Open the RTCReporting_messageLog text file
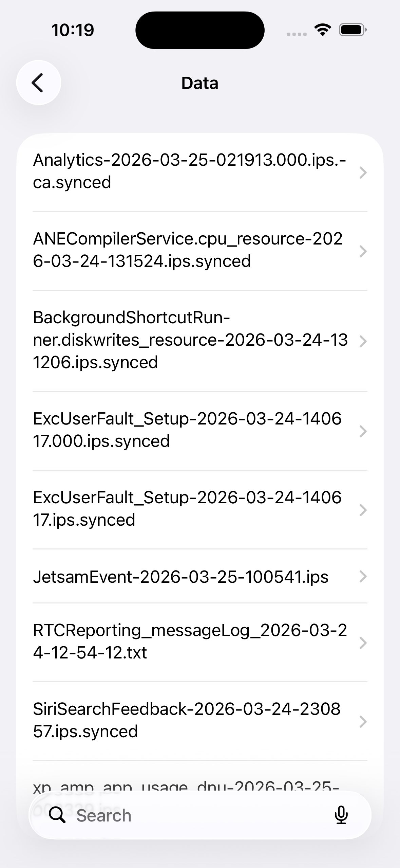Viewport: 400px width, 868px height. point(190,641)
